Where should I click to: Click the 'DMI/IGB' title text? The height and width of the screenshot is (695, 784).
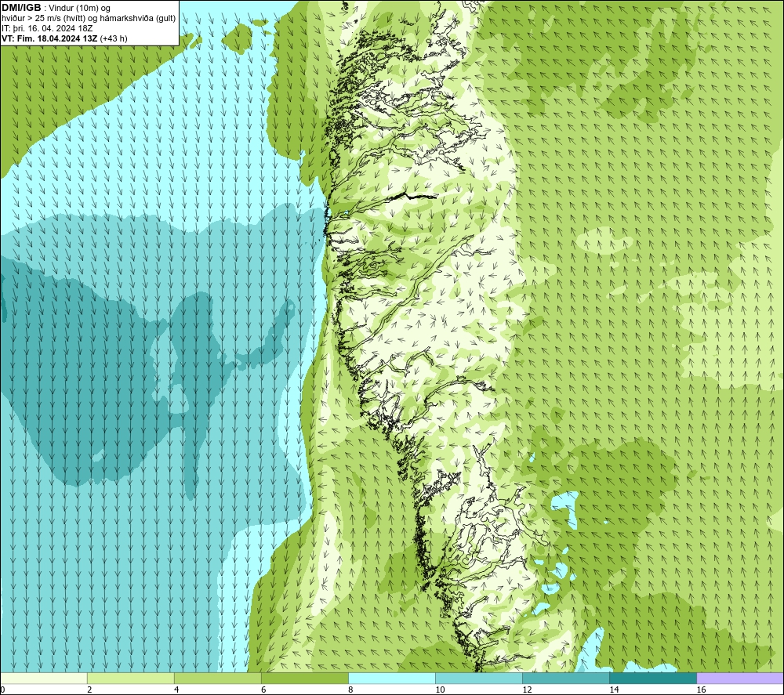click(x=21, y=8)
